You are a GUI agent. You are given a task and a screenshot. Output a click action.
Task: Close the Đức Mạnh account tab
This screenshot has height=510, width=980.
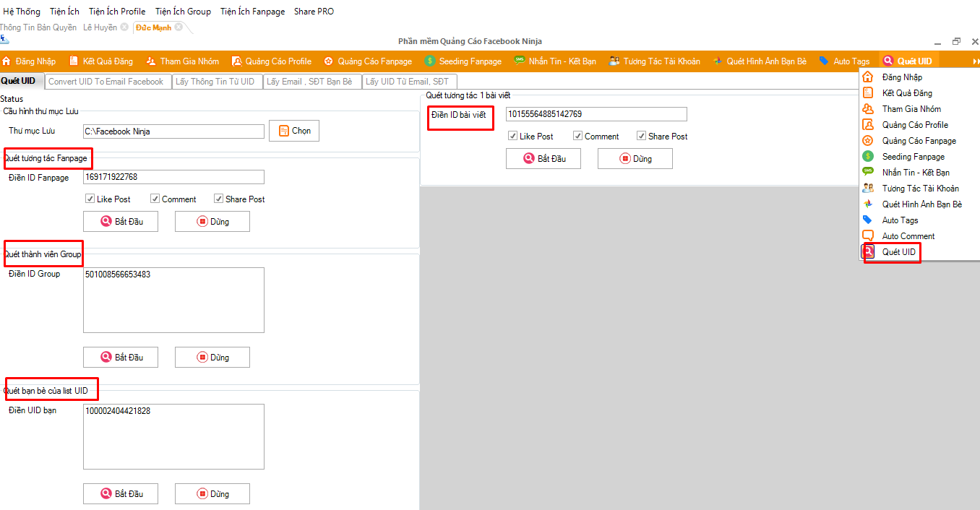179,27
